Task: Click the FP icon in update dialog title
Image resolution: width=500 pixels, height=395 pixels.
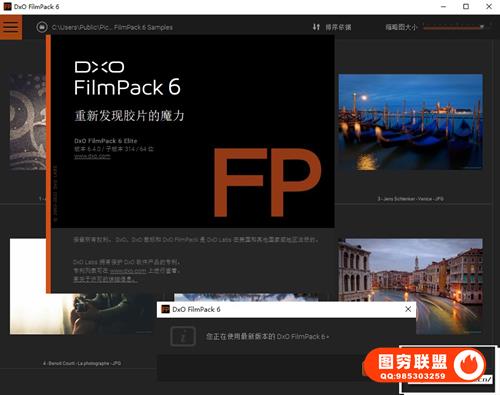Action: [x=165, y=309]
